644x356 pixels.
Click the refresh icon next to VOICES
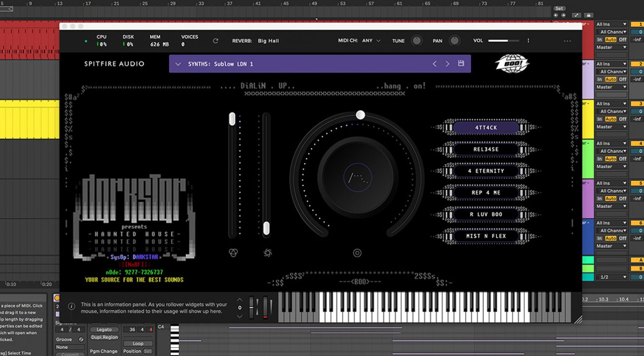216,41
